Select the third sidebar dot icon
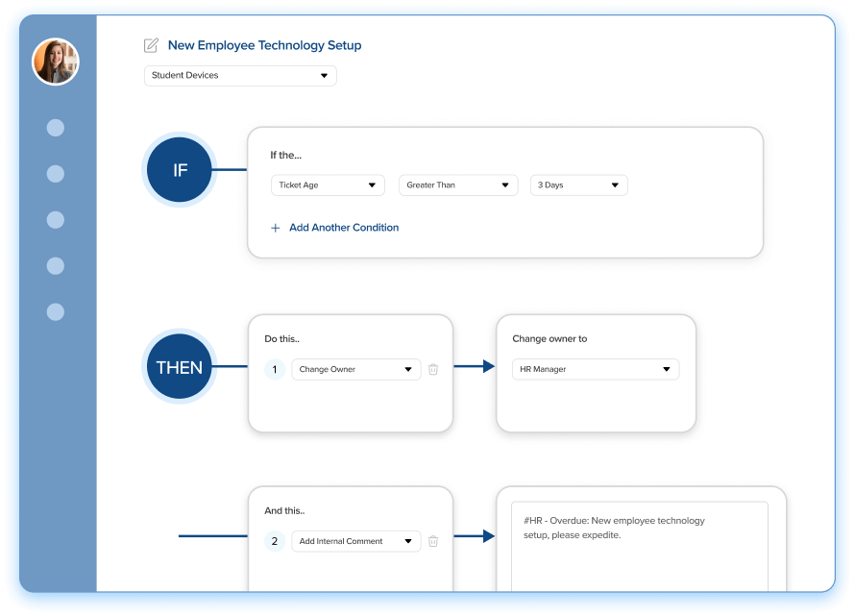This screenshot has width=855, height=616. coord(56,220)
